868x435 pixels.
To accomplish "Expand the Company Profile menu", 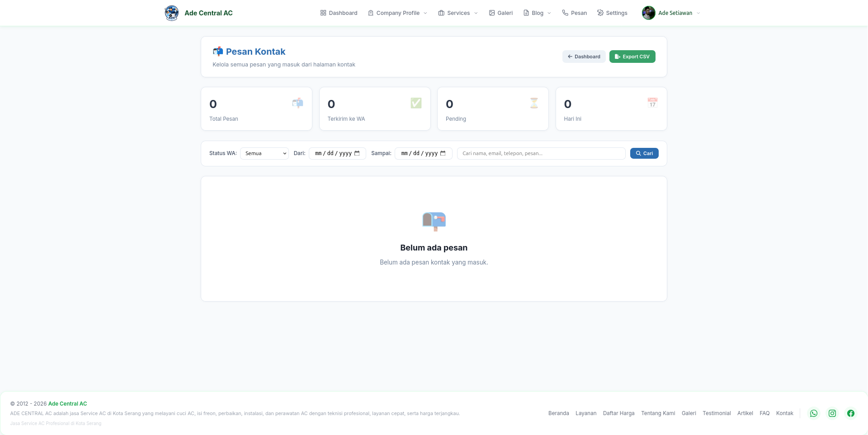I will 397,13.
